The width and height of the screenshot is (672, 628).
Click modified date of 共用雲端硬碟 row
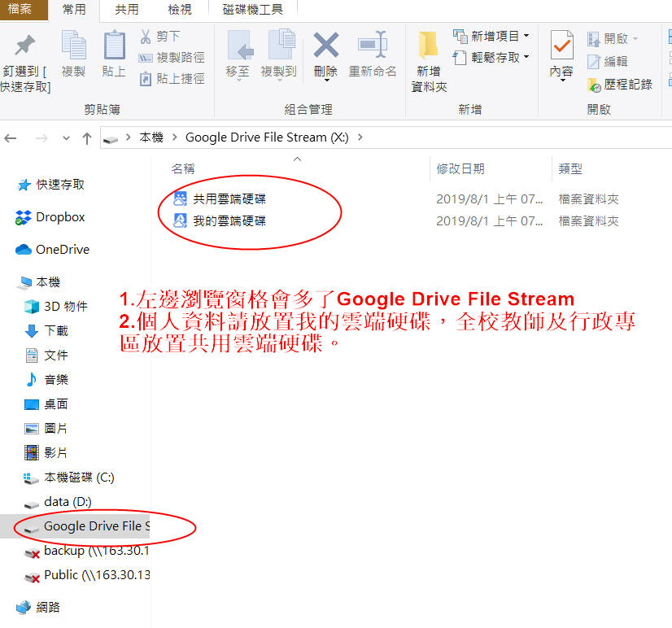[490, 199]
